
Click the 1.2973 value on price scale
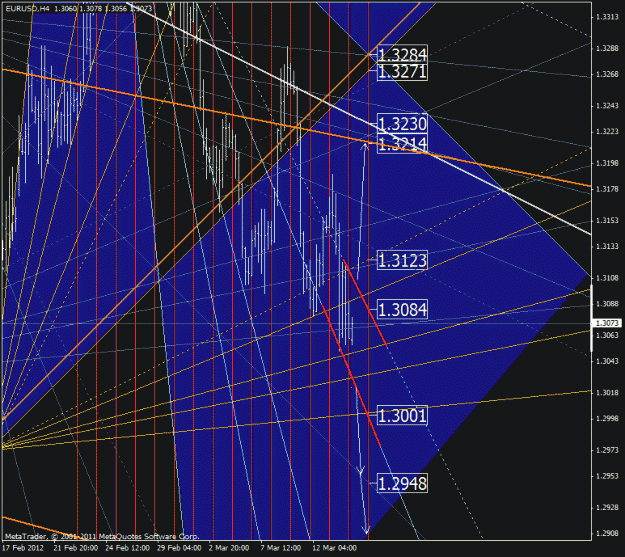(x=607, y=450)
